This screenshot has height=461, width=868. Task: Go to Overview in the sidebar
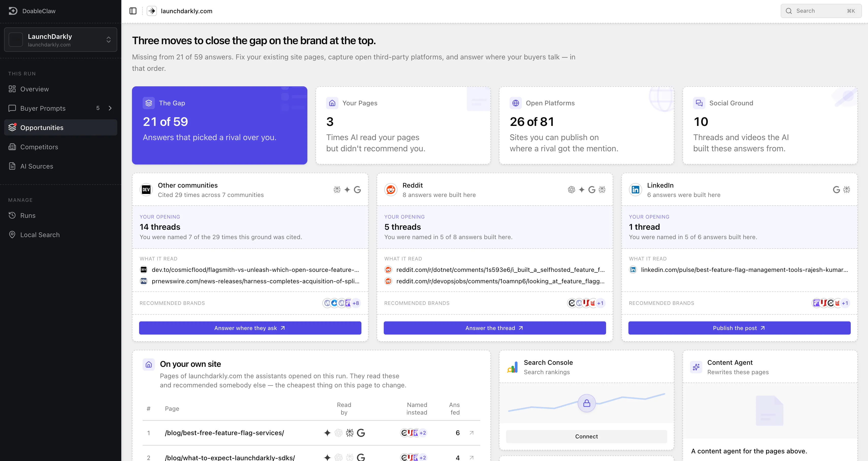[61, 89]
